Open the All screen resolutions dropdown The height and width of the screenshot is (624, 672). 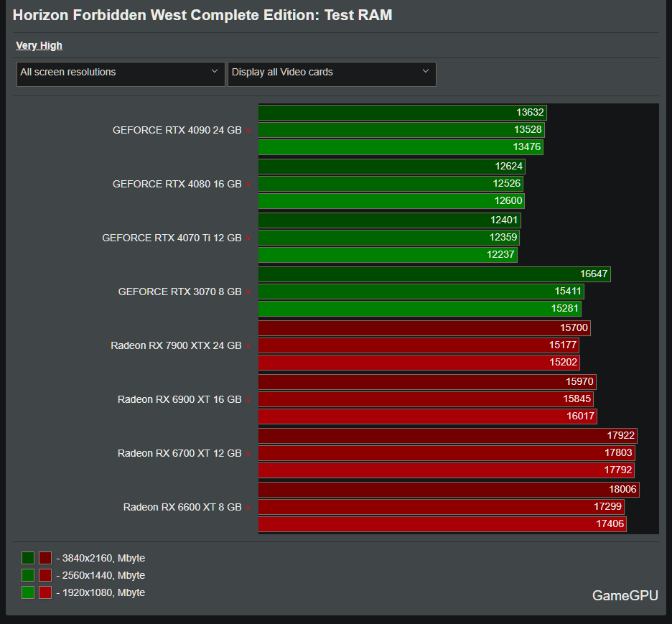click(x=121, y=74)
